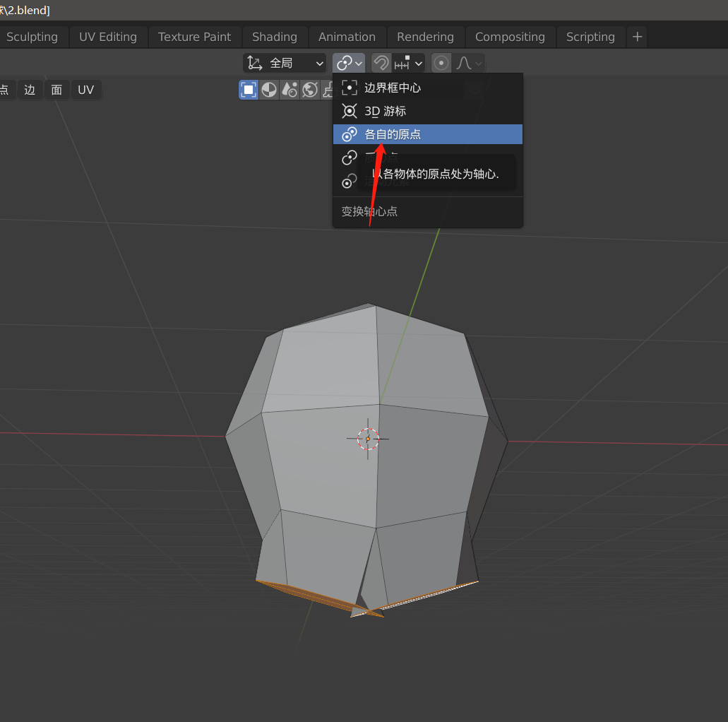
Task: Open the Rendering workspace tab
Action: tap(425, 37)
